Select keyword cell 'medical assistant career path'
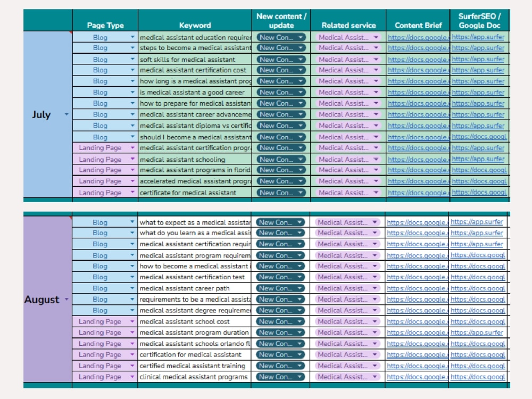532x399 pixels. pyautogui.click(x=194, y=288)
